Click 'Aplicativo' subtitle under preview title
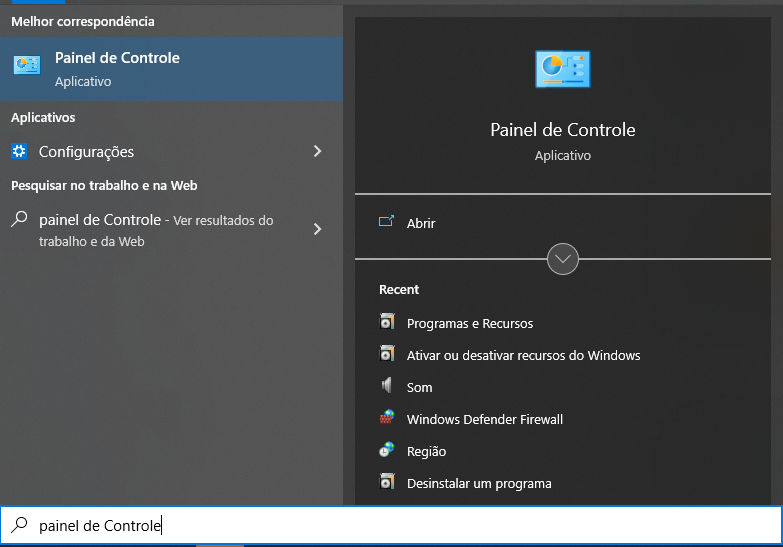 click(x=563, y=155)
